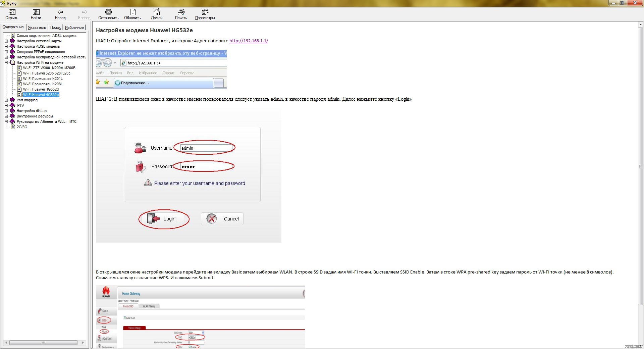Screen dimensions: 644x349
Task: Click the Username field with admin
Action: (206, 148)
